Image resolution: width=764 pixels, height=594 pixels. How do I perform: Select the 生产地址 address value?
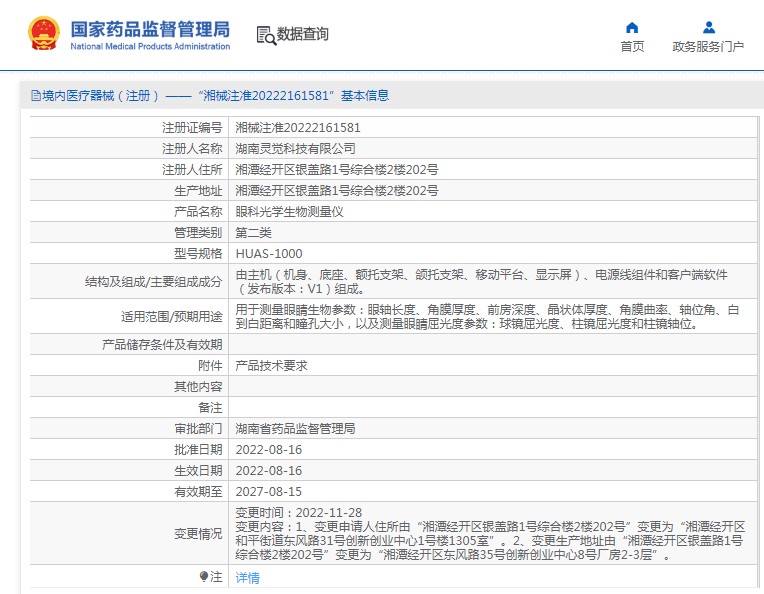337,191
